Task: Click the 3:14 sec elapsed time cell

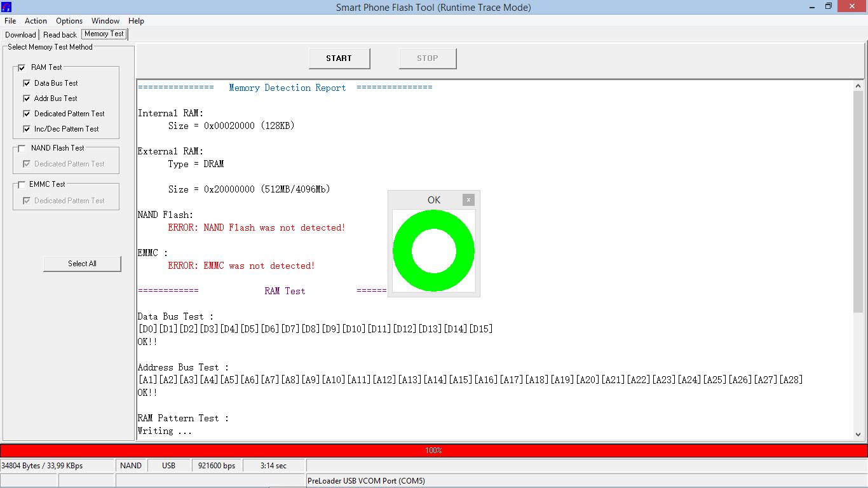Action: [273, 466]
